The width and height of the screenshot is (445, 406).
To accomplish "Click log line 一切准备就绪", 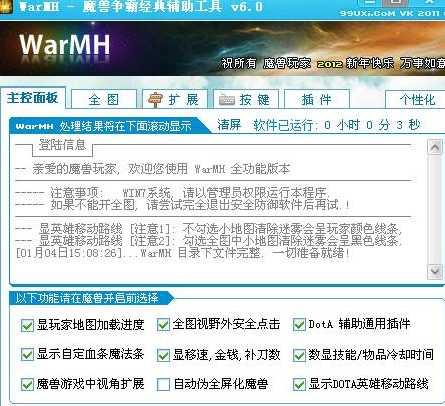I will (x=183, y=252).
